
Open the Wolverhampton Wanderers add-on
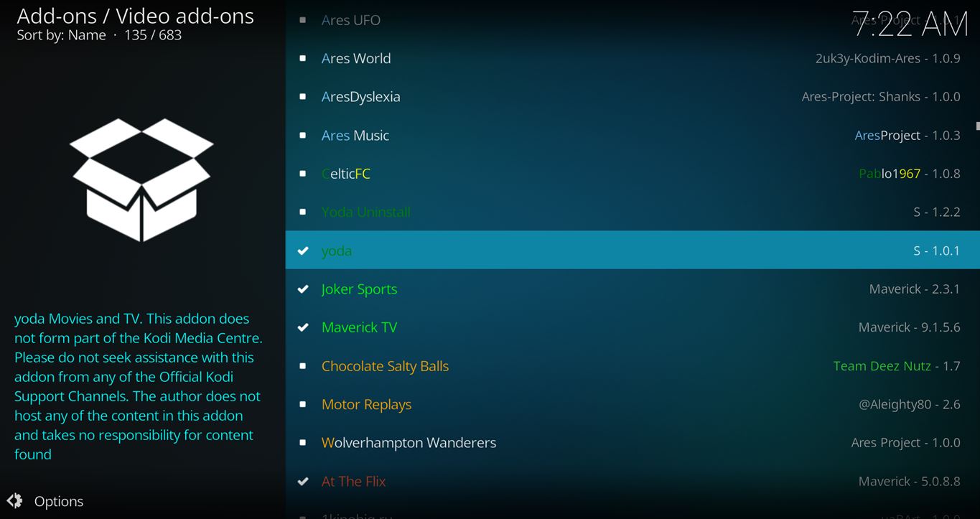point(409,443)
